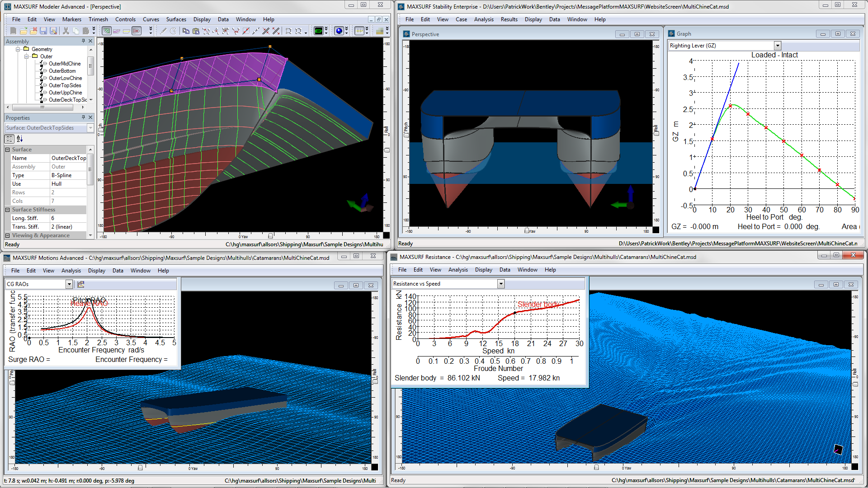Click the Type property value B-Spline
The width and height of the screenshot is (868, 488).
68,175
